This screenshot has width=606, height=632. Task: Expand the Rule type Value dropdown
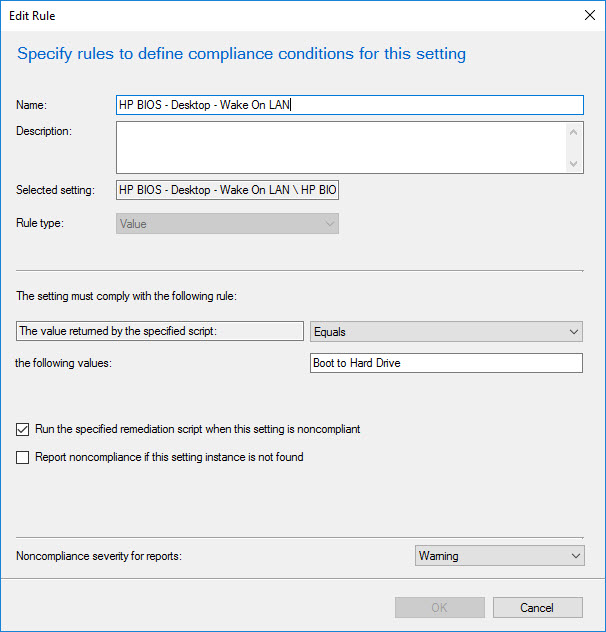228,224
